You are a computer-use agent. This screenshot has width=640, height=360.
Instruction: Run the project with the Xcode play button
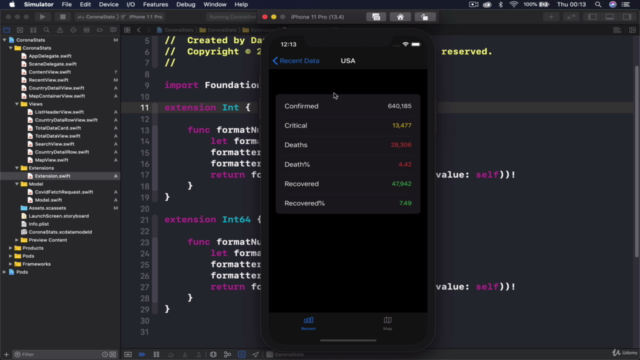[42, 17]
